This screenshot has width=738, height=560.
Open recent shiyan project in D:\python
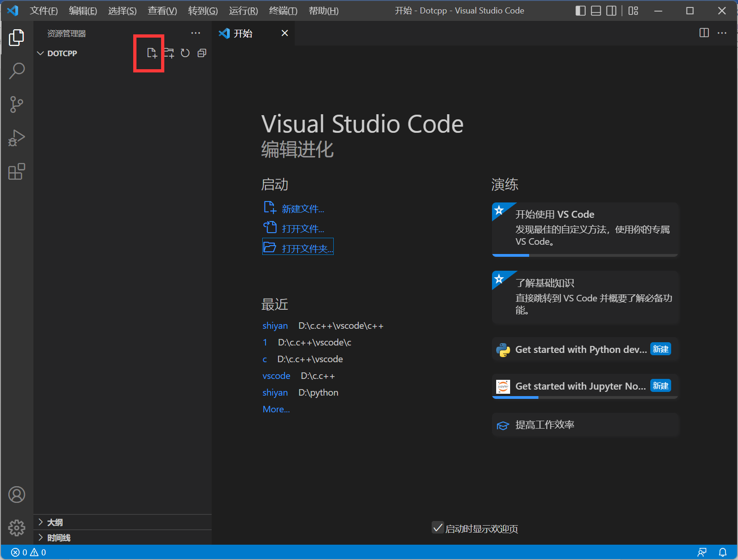point(275,393)
